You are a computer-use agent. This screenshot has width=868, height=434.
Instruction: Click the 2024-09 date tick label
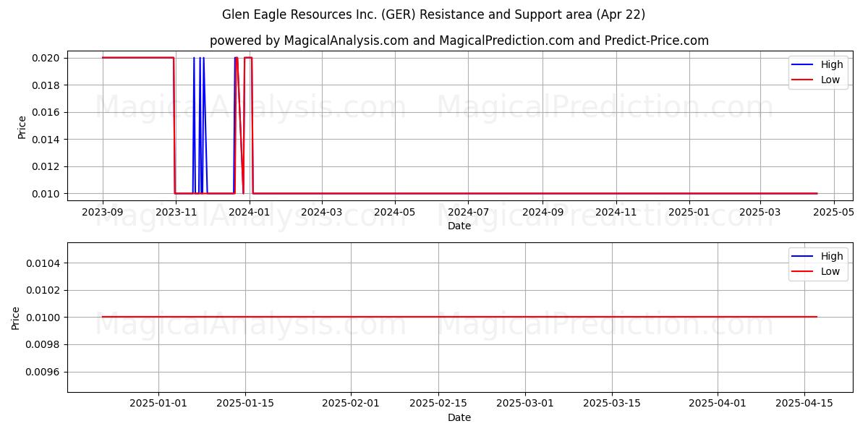coord(542,212)
